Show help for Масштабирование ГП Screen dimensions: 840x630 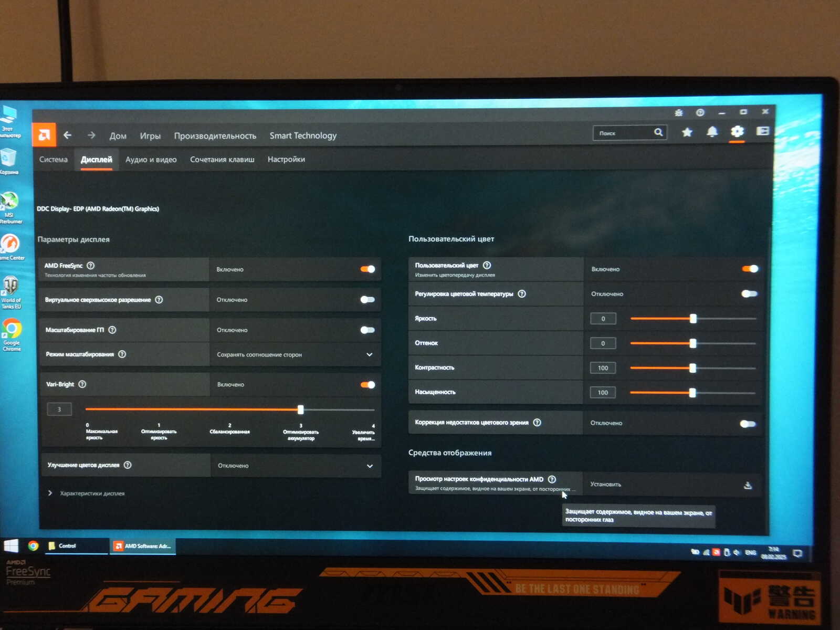(112, 330)
